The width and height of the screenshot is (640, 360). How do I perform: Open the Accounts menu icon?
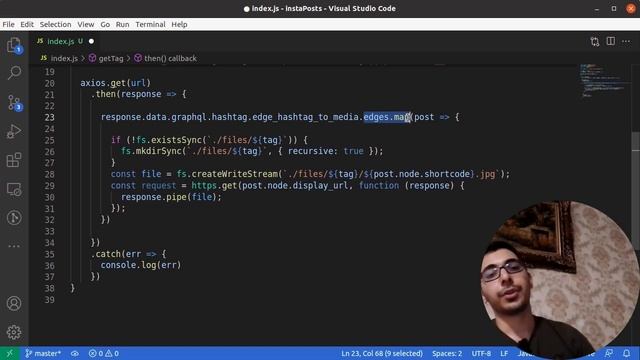pos(14,303)
